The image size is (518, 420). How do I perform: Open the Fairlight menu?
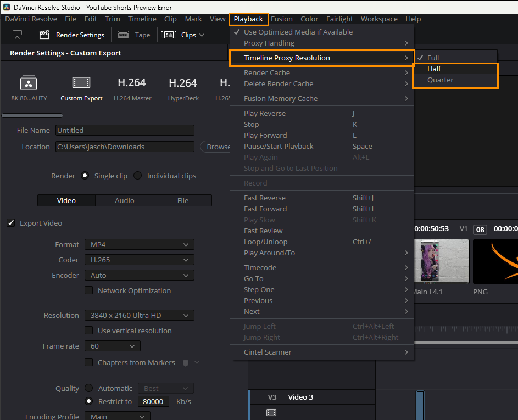339,19
